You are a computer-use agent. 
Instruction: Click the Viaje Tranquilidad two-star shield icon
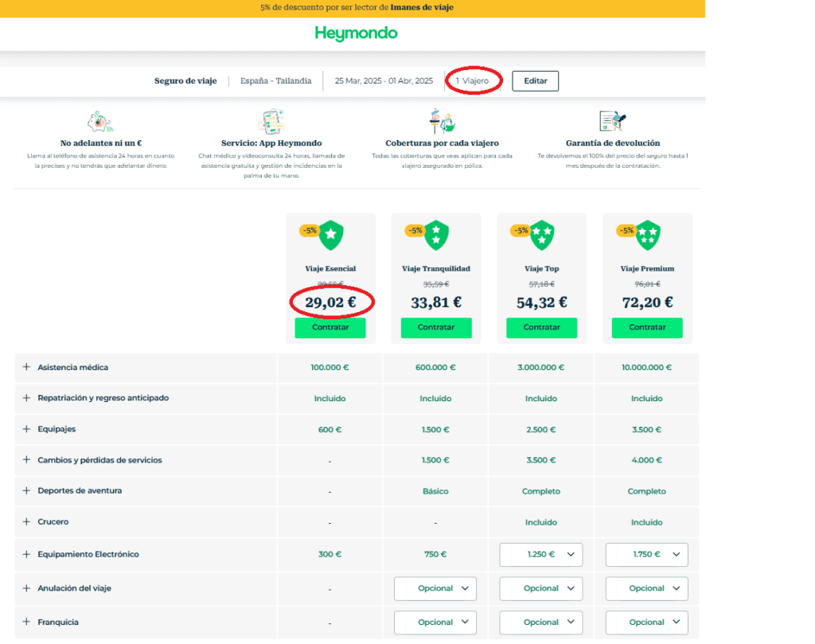(437, 235)
